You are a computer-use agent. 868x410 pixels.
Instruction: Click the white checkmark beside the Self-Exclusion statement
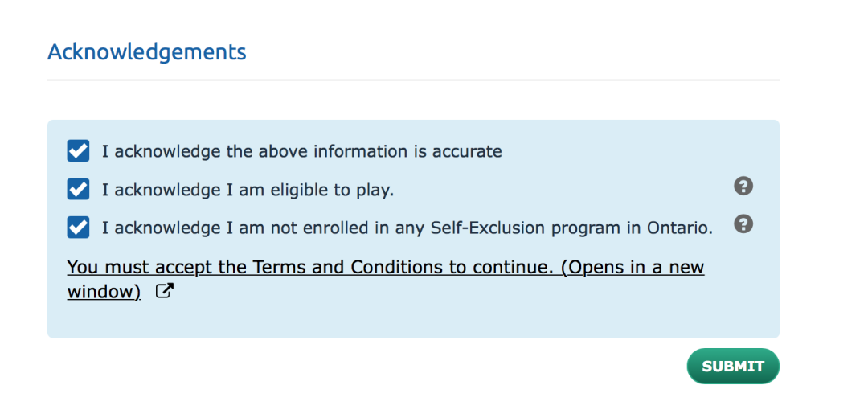78,228
